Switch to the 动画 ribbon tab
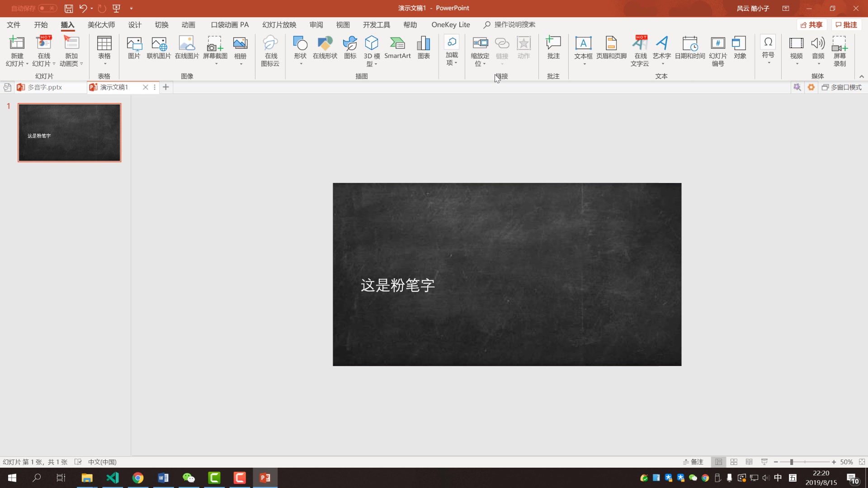 188,24
